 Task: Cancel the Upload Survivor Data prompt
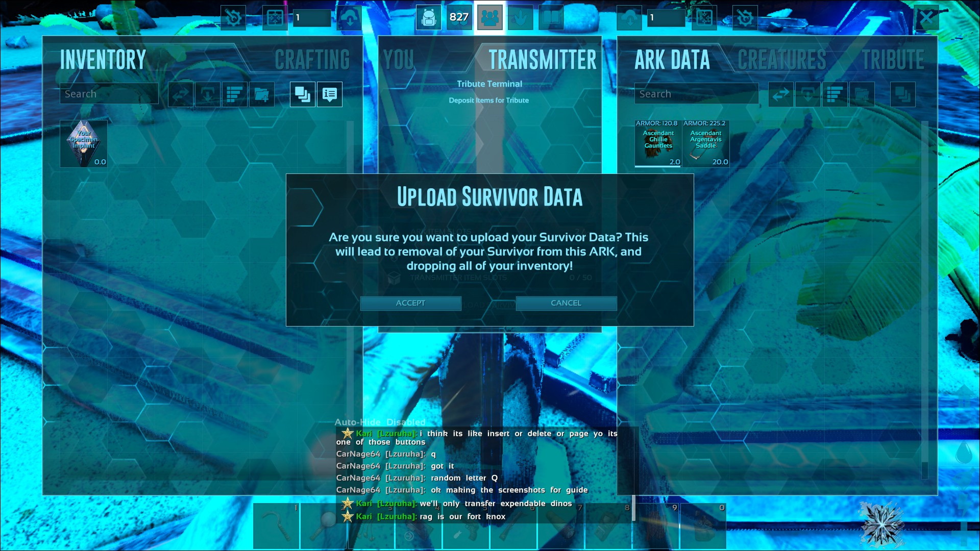point(566,302)
